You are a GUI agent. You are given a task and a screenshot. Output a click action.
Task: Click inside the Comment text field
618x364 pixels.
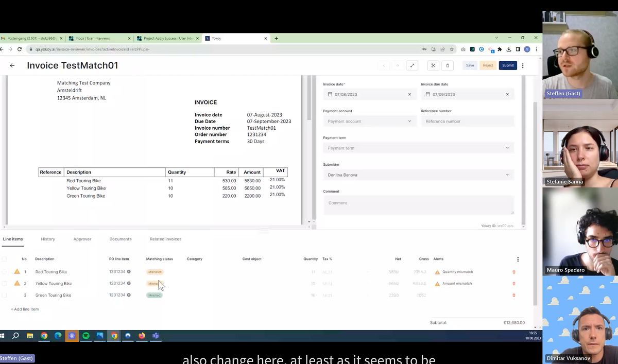click(x=418, y=203)
